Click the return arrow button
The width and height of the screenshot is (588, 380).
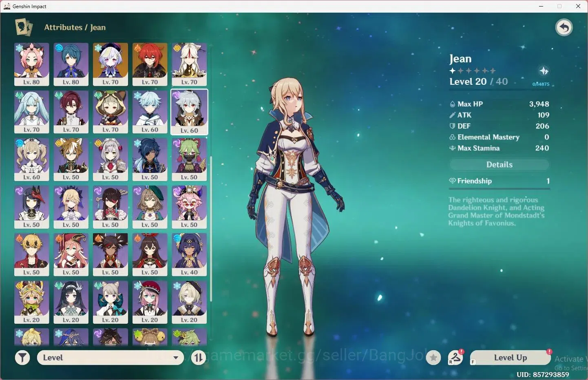tap(564, 28)
